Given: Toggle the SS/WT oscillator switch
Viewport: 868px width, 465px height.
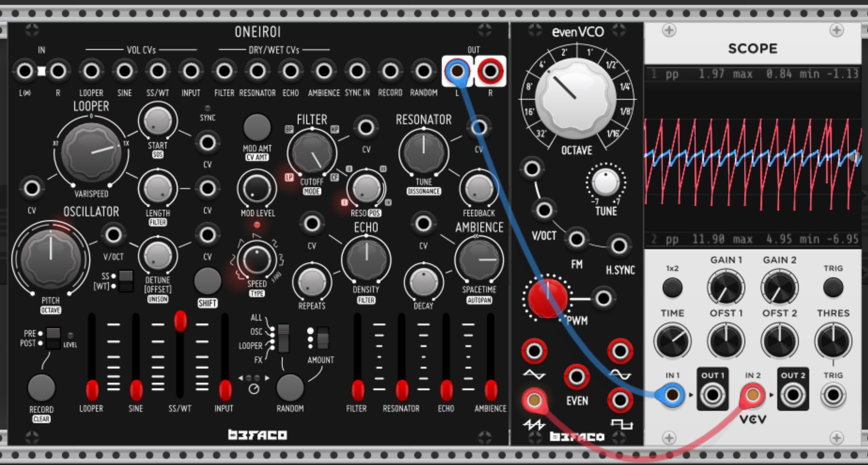Looking at the screenshot, I should click(126, 281).
